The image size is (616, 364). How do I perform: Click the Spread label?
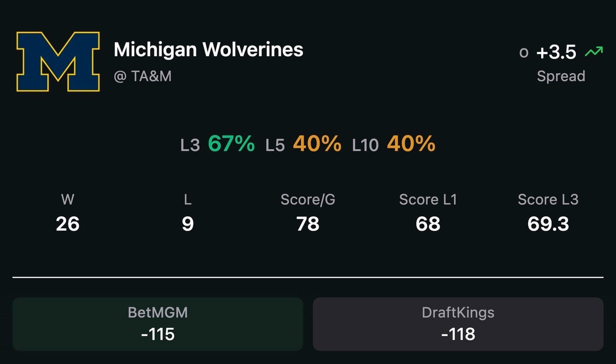click(561, 76)
